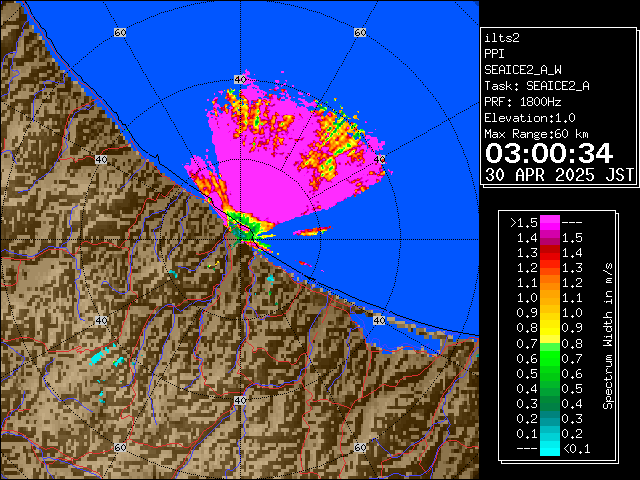Click the radar site at the range-ring center
The image size is (640, 480).
click(x=241, y=240)
